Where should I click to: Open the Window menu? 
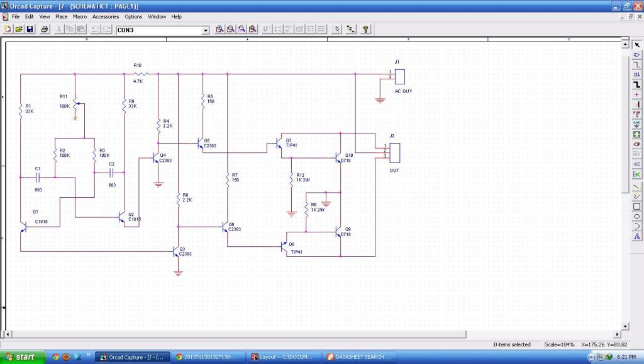coord(157,16)
